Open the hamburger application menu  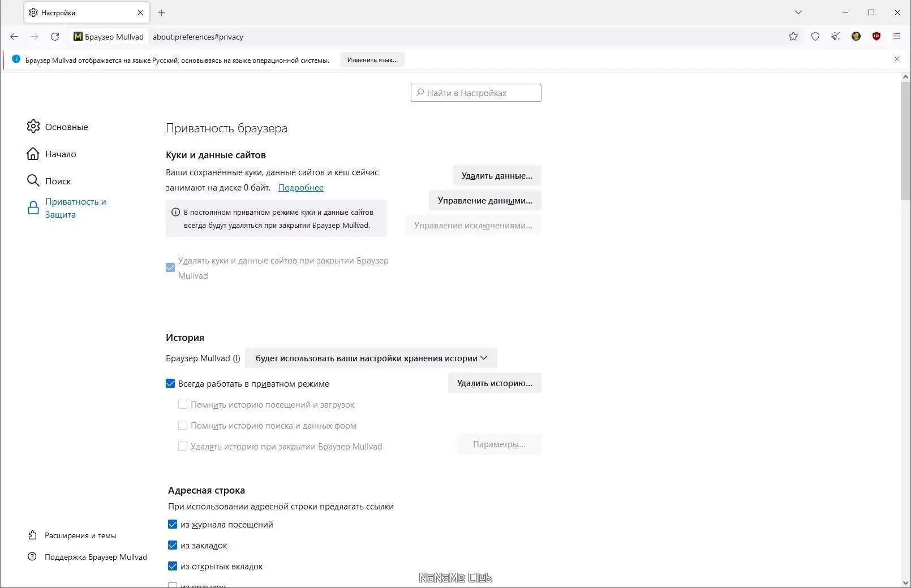tap(897, 37)
